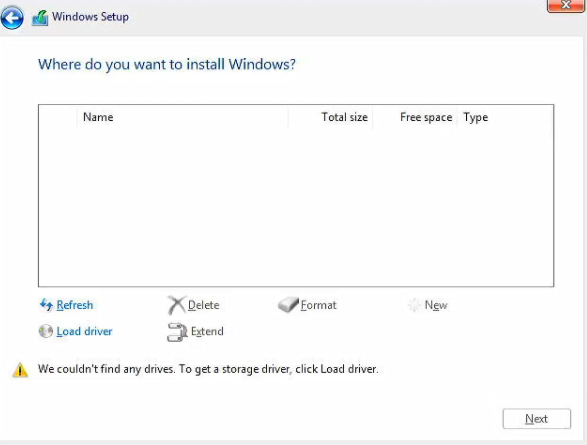Click the "Where do you want to install Windows?" heading

pos(167,64)
